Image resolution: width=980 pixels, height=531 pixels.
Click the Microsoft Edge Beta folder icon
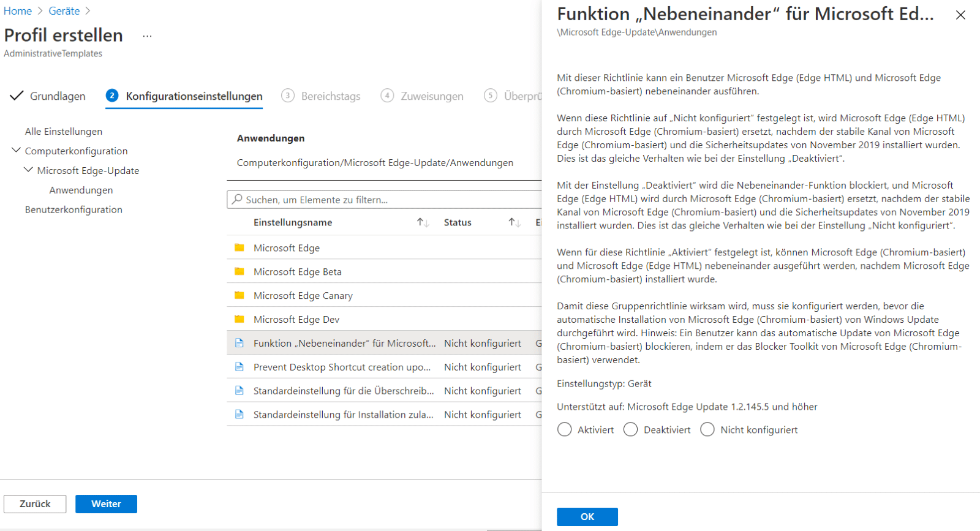coord(239,271)
